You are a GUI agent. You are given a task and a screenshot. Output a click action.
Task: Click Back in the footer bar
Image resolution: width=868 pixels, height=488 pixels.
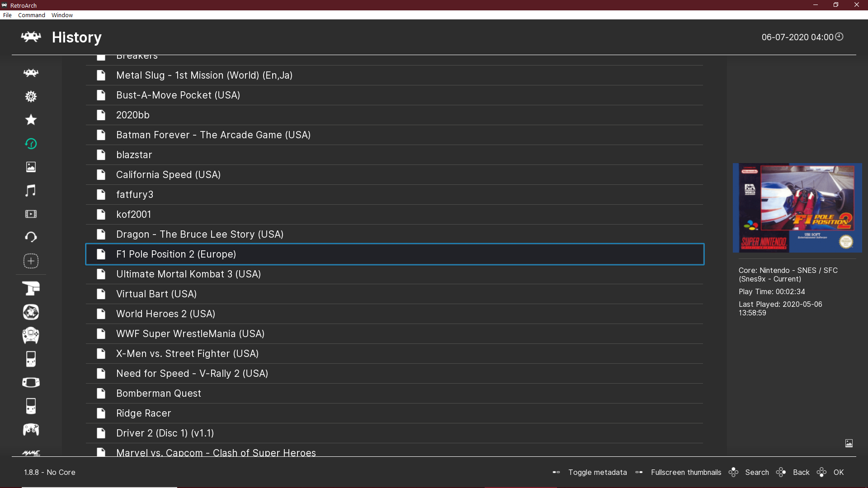(x=801, y=472)
